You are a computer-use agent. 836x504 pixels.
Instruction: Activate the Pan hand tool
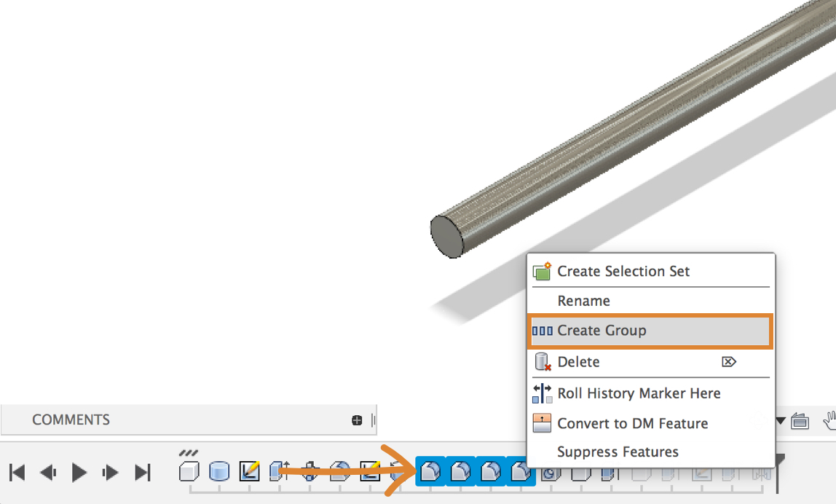point(829,420)
